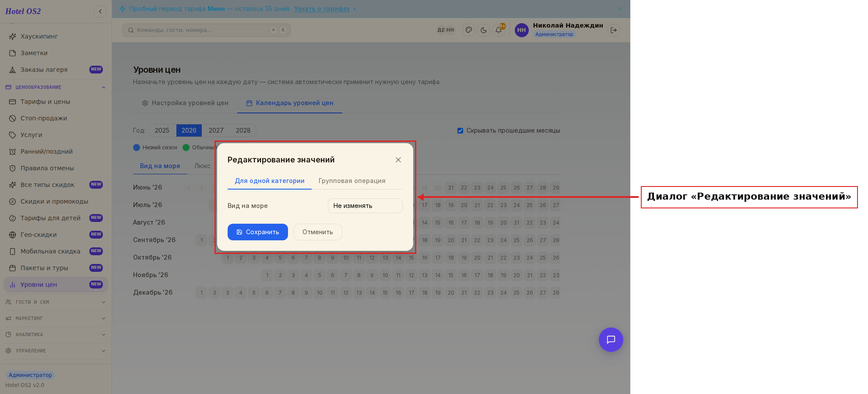Click the НН user avatar
868x394 pixels.
pos(521,30)
